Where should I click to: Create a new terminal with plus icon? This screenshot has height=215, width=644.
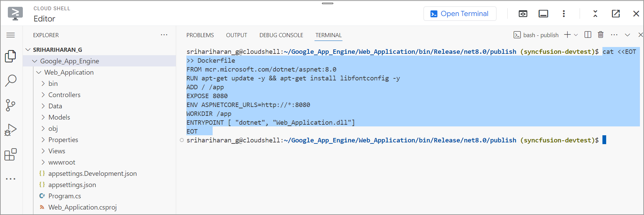pos(567,35)
